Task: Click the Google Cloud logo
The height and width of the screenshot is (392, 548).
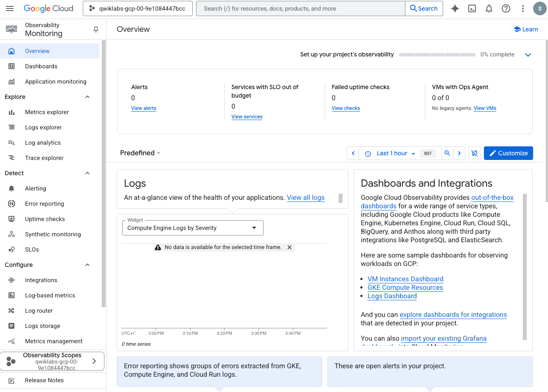Action: 48,8
